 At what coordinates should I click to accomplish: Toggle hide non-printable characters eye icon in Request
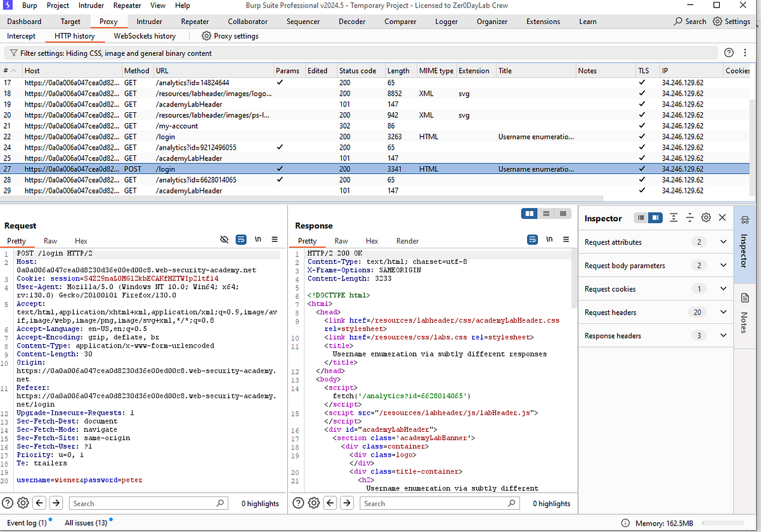(224, 240)
